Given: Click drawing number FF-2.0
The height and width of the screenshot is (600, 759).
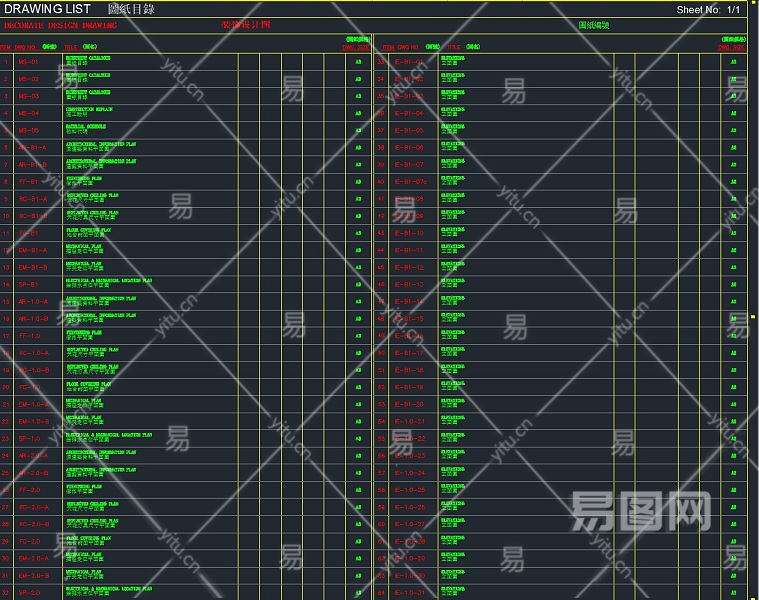Looking at the screenshot, I should pyautogui.click(x=29, y=490).
